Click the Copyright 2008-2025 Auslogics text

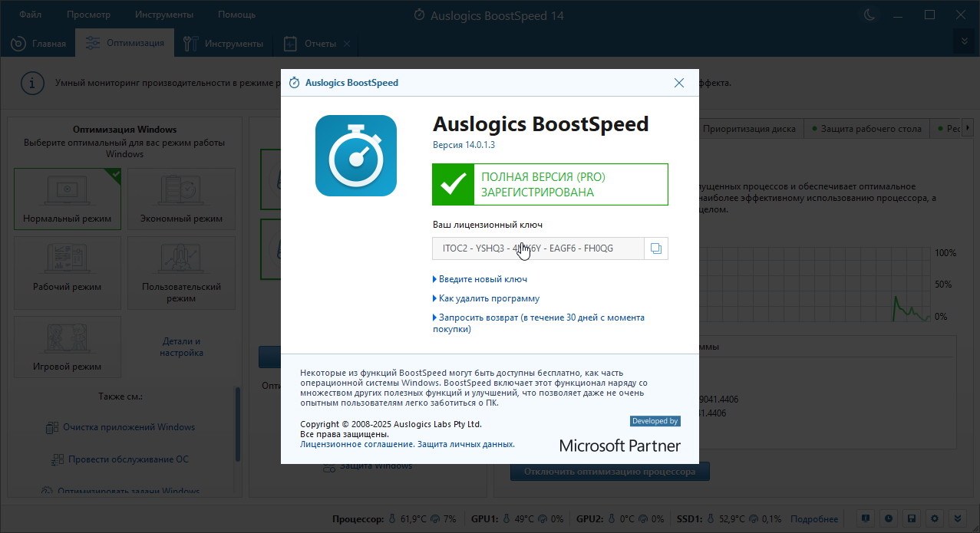[391, 424]
